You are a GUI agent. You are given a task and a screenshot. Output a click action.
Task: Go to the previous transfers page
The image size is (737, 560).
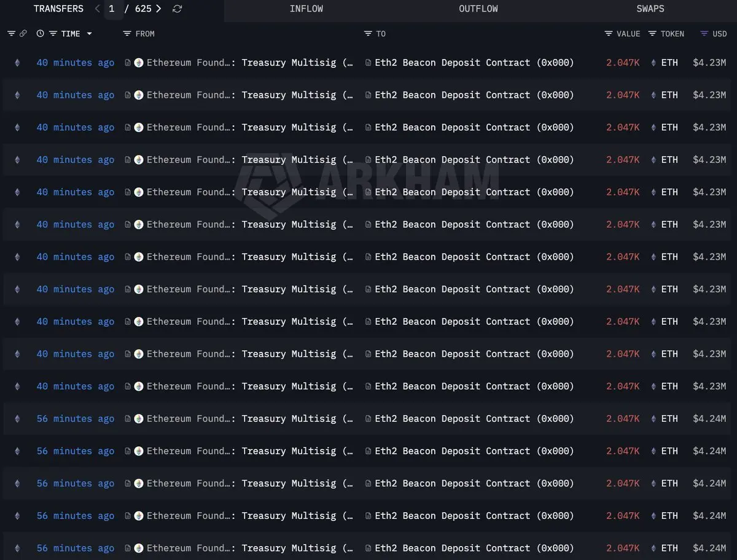click(x=97, y=9)
